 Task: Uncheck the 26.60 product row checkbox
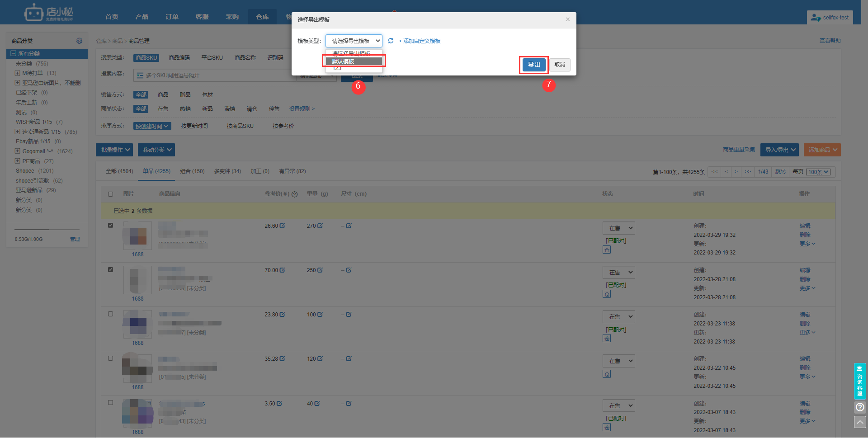click(110, 225)
